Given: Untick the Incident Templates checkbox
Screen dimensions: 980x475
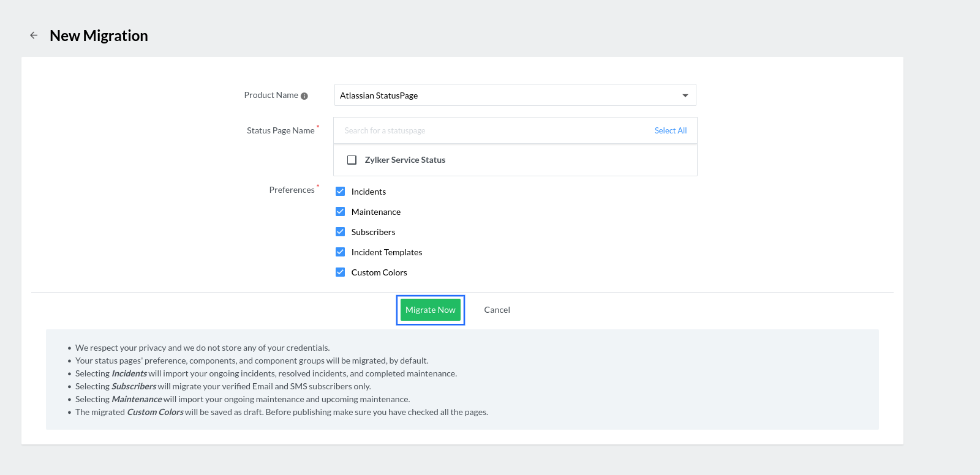Looking at the screenshot, I should [341, 252].
